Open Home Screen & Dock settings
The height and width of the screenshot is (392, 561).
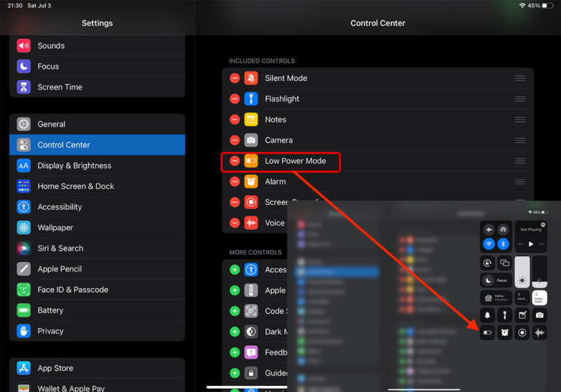click(x=97, y=186)
